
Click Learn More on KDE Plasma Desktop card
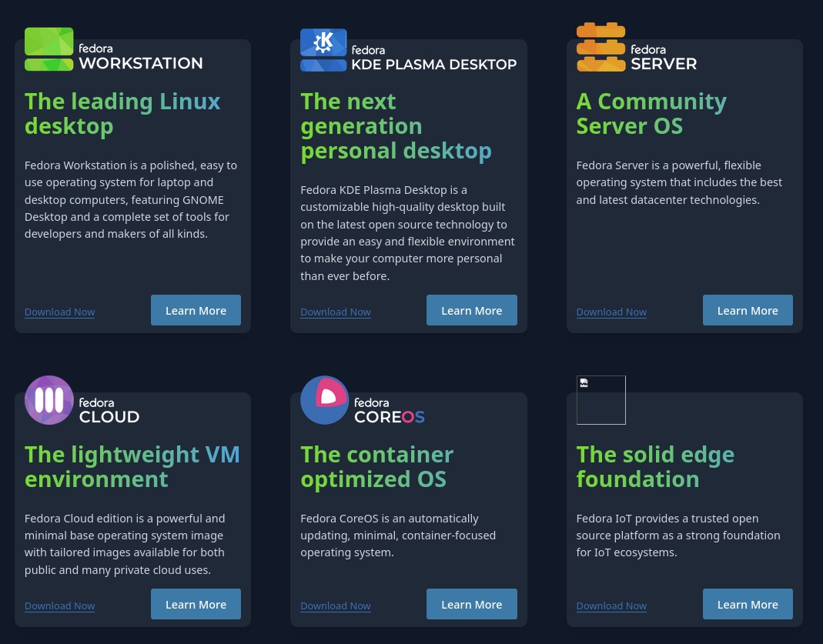[471, 310]
